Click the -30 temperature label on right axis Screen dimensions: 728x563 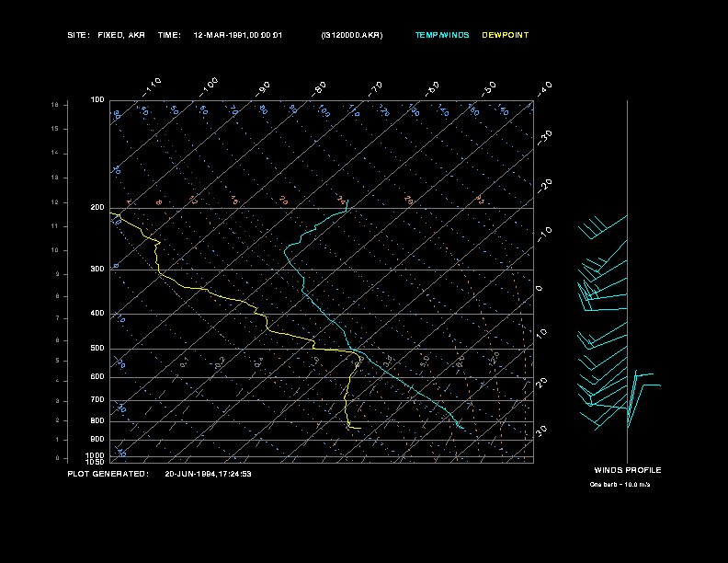(545, 137)
